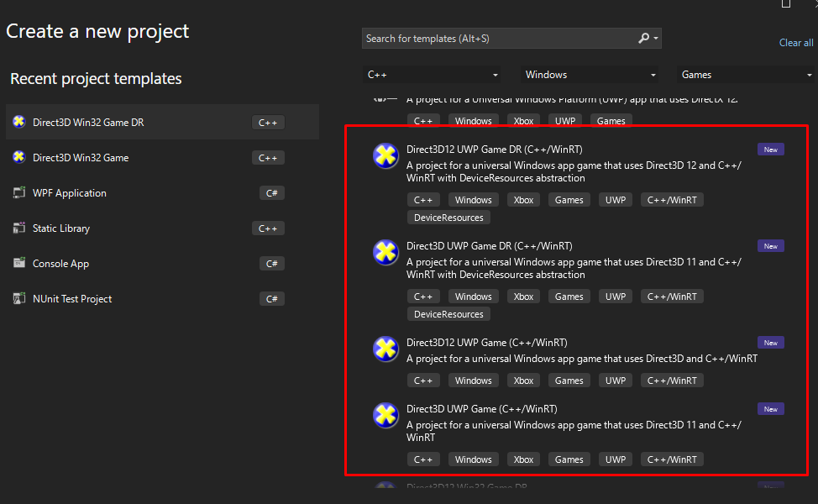
Task: Click the NUnit Test Project icon
Action: 19,298
